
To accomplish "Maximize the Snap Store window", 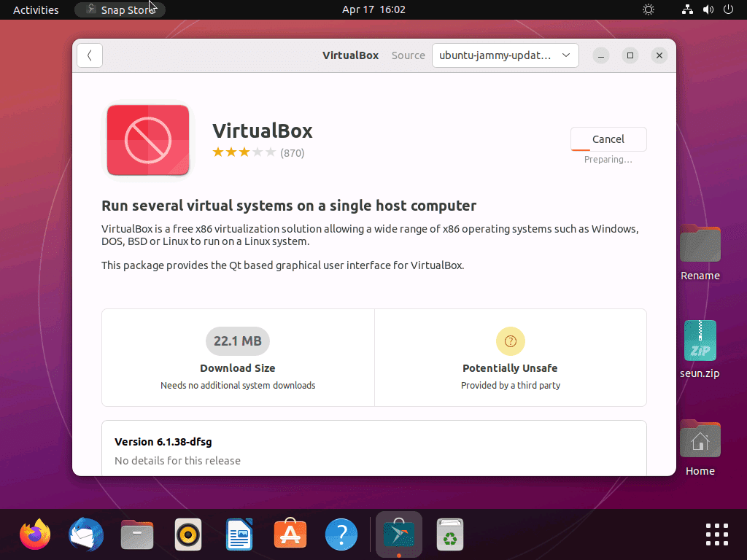I will [x=630, y=55].
